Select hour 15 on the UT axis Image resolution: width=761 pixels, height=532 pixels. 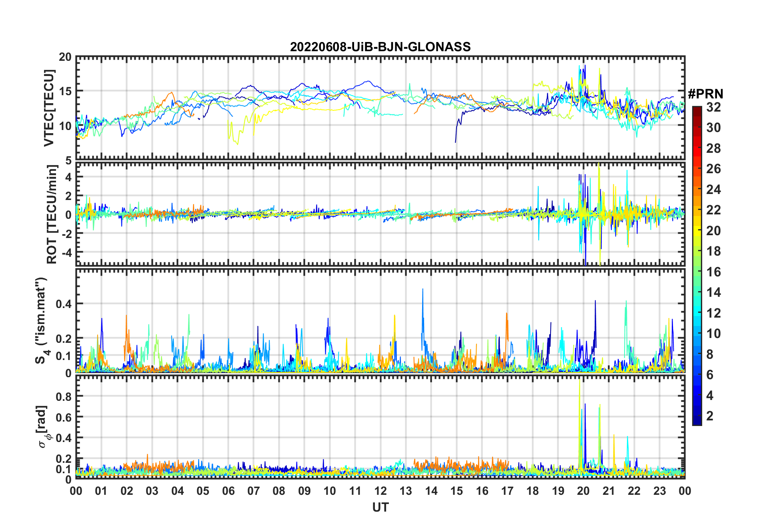coord(457,491)
